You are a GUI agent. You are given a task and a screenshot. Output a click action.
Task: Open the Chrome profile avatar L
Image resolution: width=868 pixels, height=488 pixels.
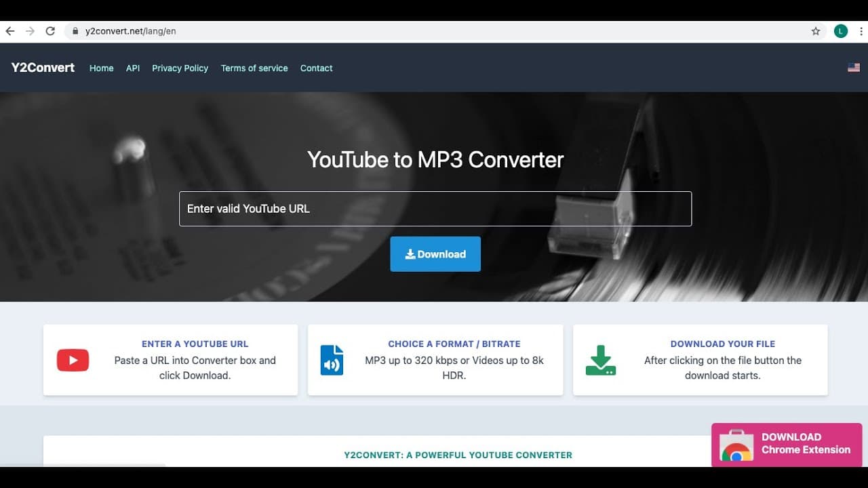tap(841, 31)
